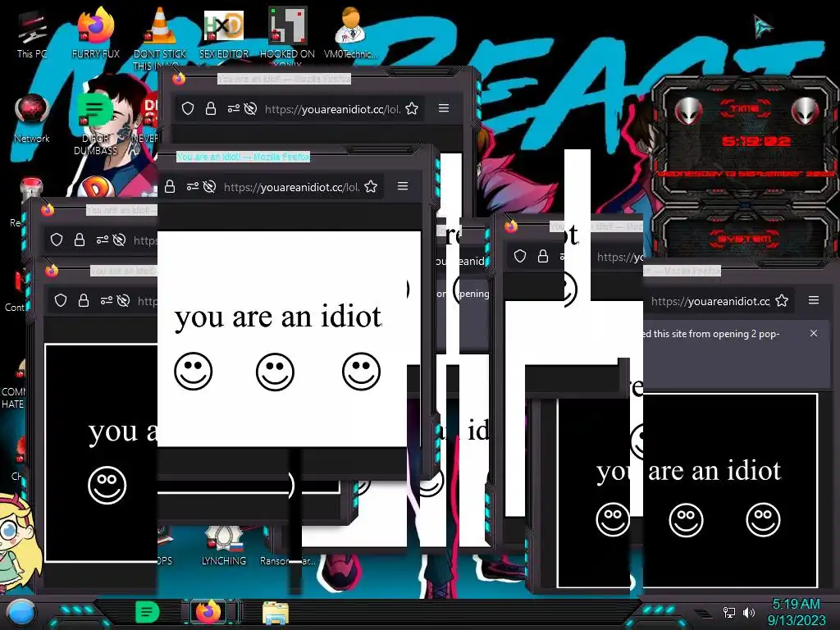The width and height of the screenshot is (840, 630).
Task: Click autoplay-blocked icon in topmost Firefox window
Action: tap(250, 109)
